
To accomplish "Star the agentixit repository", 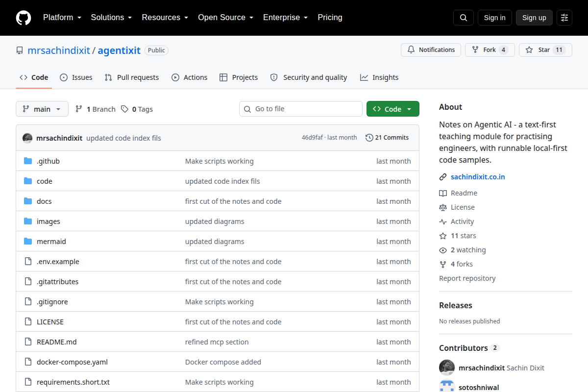I will tap(545, 50).
